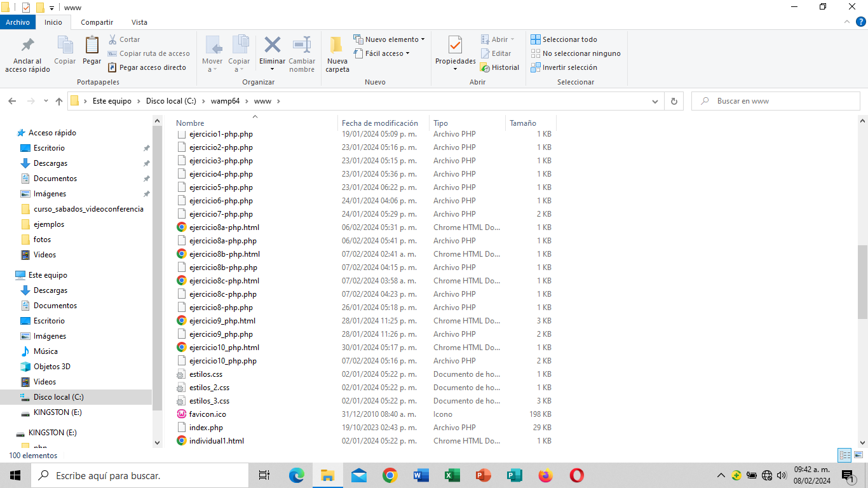
Task: Open the Nuevo elemento dropdown
Action: pos(389,39)
